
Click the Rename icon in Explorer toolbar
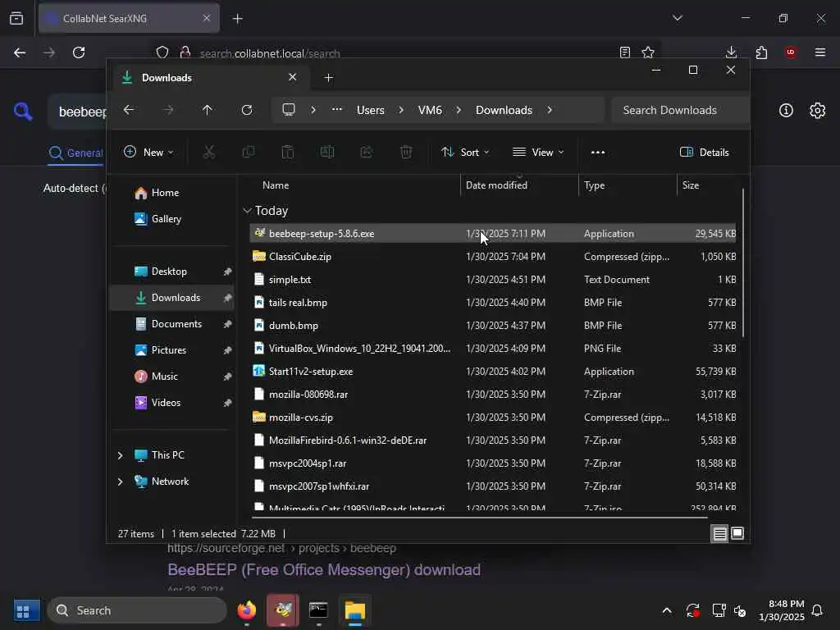tap(326, 152)
